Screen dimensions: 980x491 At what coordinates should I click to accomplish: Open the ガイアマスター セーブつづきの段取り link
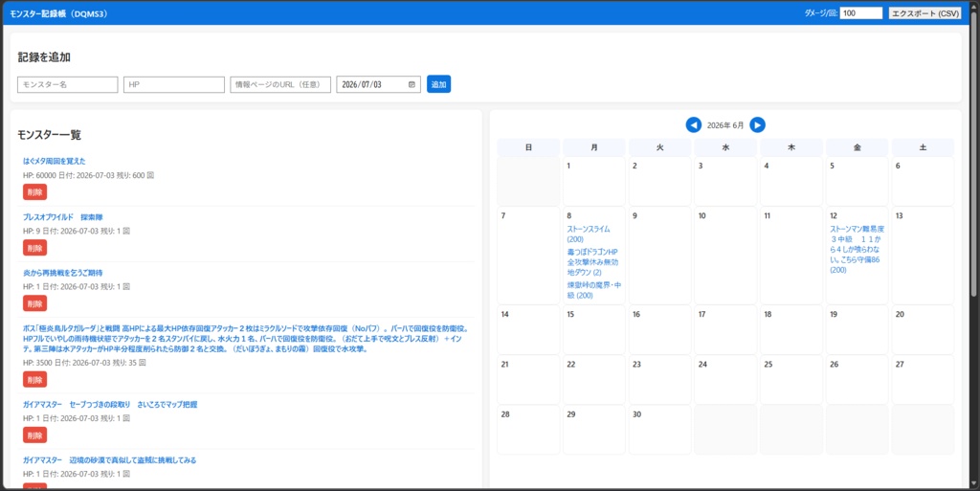(111, 404)
